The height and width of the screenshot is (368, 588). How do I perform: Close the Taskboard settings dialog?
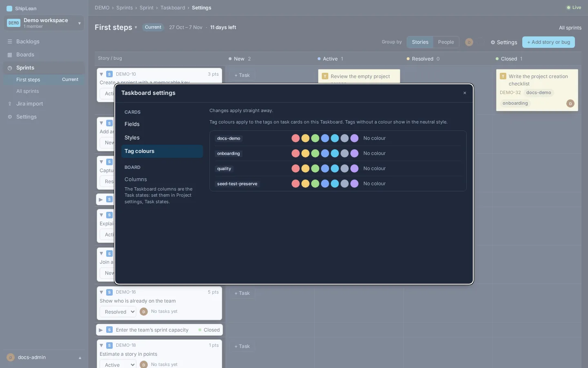[465, 93]
